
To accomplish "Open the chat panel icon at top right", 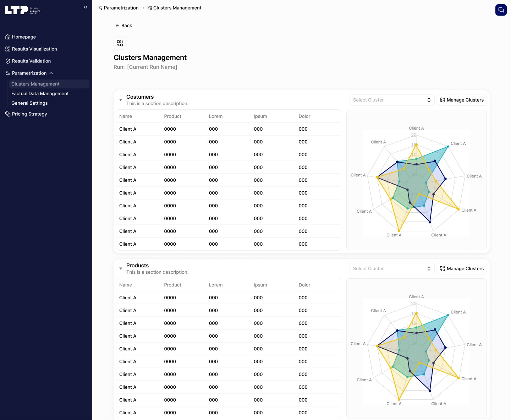I will pyautogui.click(x=501, y=10).
